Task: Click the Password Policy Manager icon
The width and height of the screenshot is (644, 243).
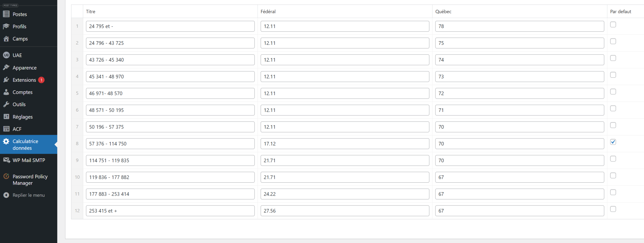Action: pos(6,176)
